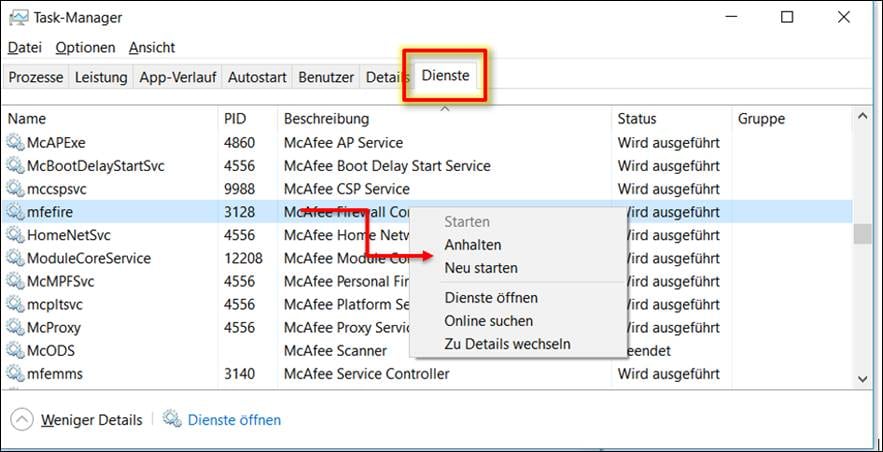Open the Dienste öffnen link at bottom

[234, 420]
